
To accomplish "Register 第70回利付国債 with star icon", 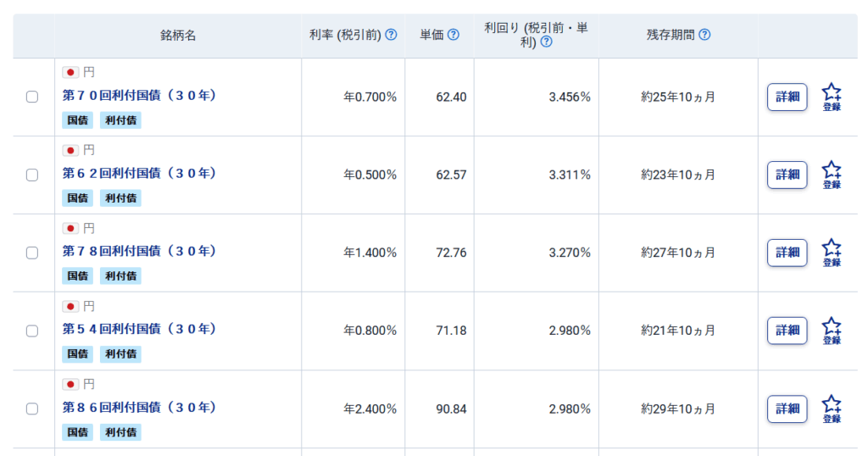I will (x=832, y=97).
